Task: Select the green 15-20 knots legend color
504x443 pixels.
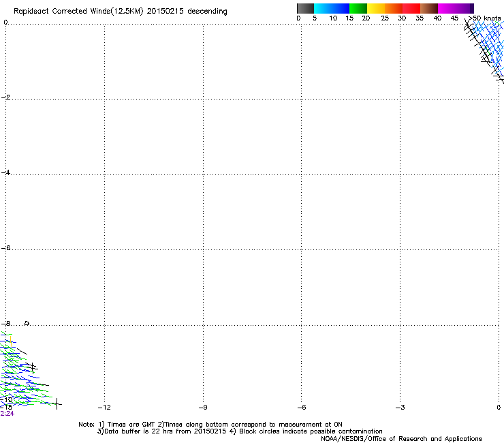Action: (x=358, y=8)
